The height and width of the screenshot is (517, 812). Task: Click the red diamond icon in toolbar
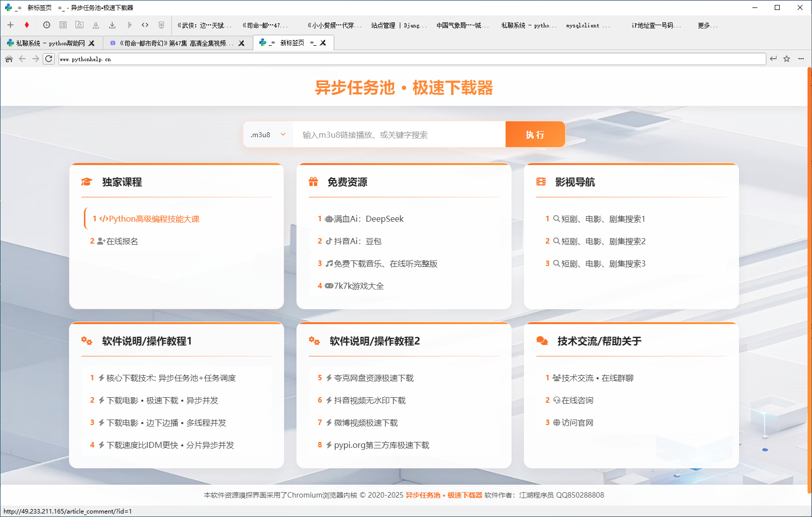click(x=27, y=25)
